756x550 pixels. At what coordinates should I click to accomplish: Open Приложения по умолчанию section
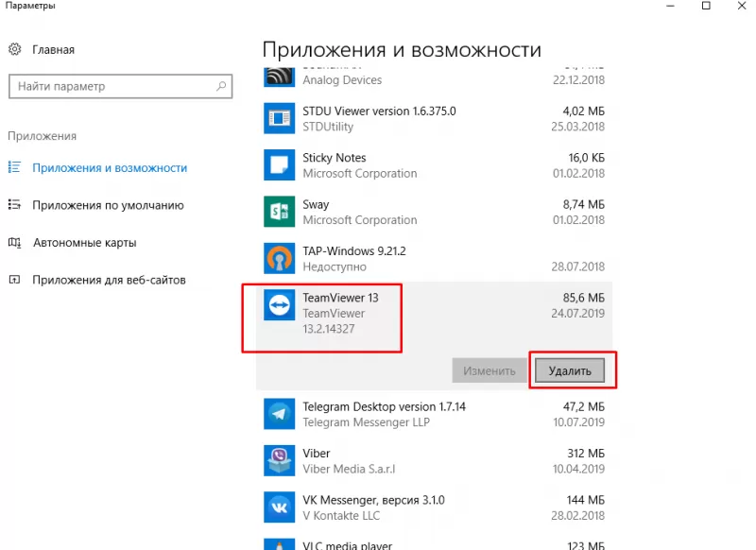94,205
